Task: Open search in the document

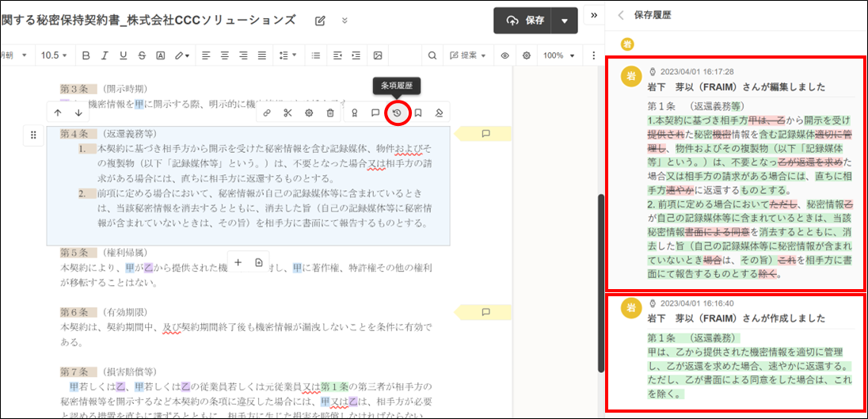Action: coord(432,55)
